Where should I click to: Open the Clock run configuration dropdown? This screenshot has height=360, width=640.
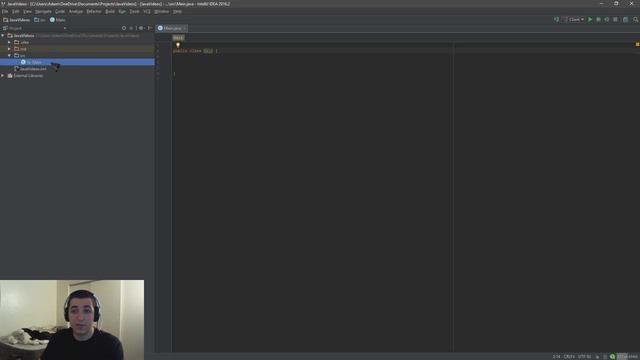[574, 20]
